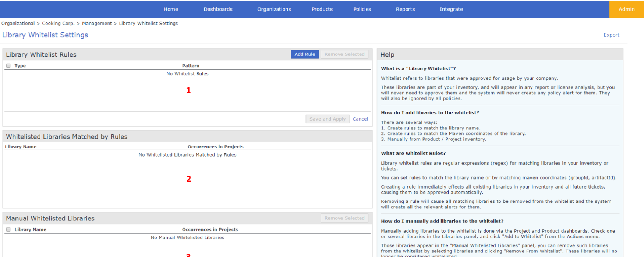The width and height of the screenshot is (644, 262).
Task: Select Products in the top navigation
Action: pyautogui.click(x=322, y=9)
